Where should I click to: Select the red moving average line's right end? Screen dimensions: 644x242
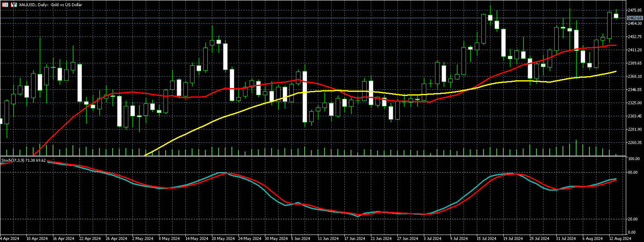[615, 46]
